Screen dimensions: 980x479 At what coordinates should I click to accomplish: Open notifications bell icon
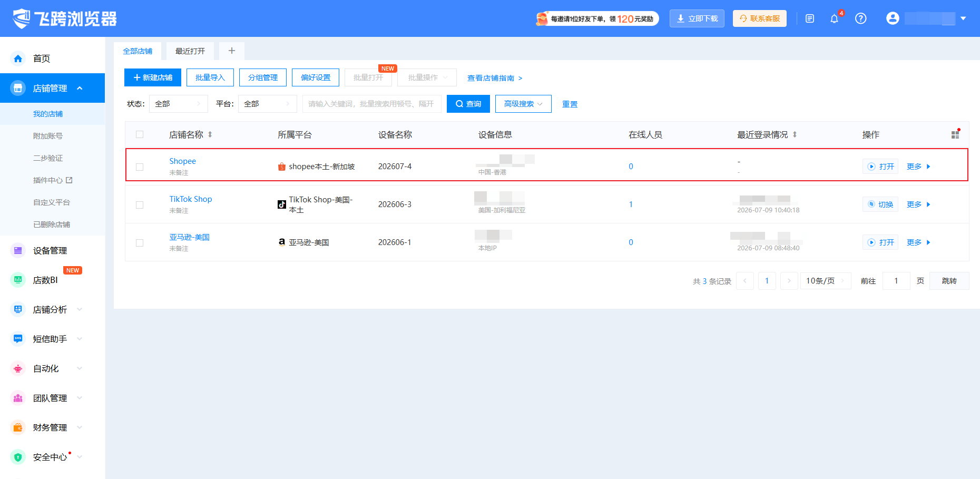coord(834,18)
